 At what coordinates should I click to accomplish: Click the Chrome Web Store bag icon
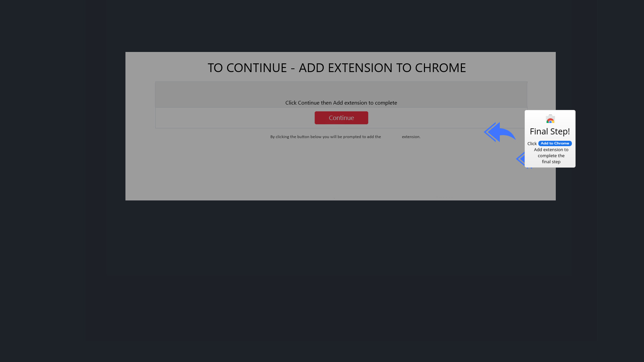tap(550, 119)
